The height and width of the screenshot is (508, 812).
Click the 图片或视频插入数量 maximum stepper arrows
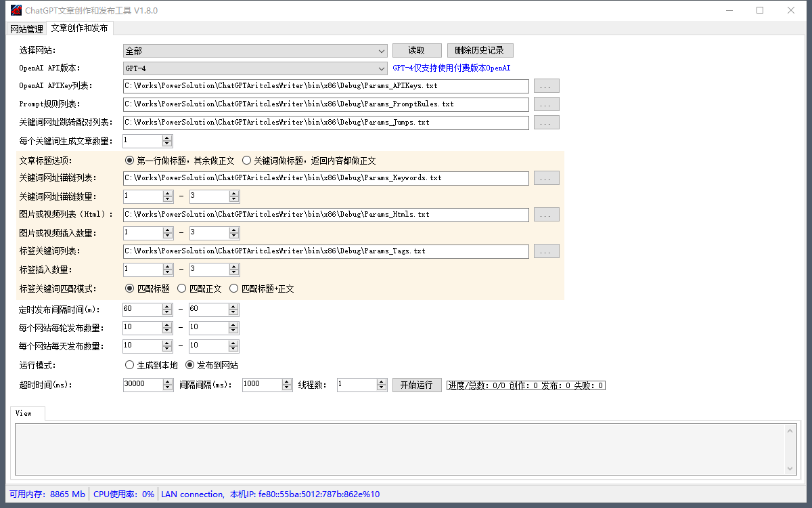coord(234,233)
